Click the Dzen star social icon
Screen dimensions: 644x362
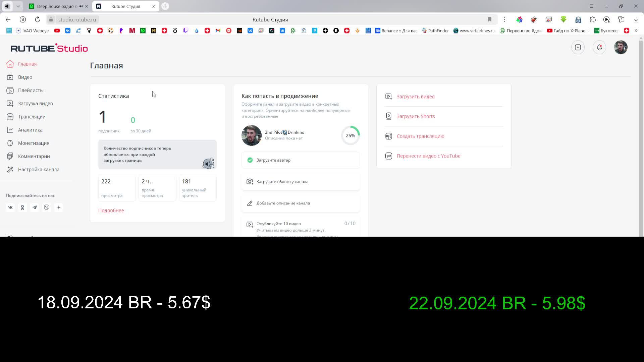click(x=59, y=207)
